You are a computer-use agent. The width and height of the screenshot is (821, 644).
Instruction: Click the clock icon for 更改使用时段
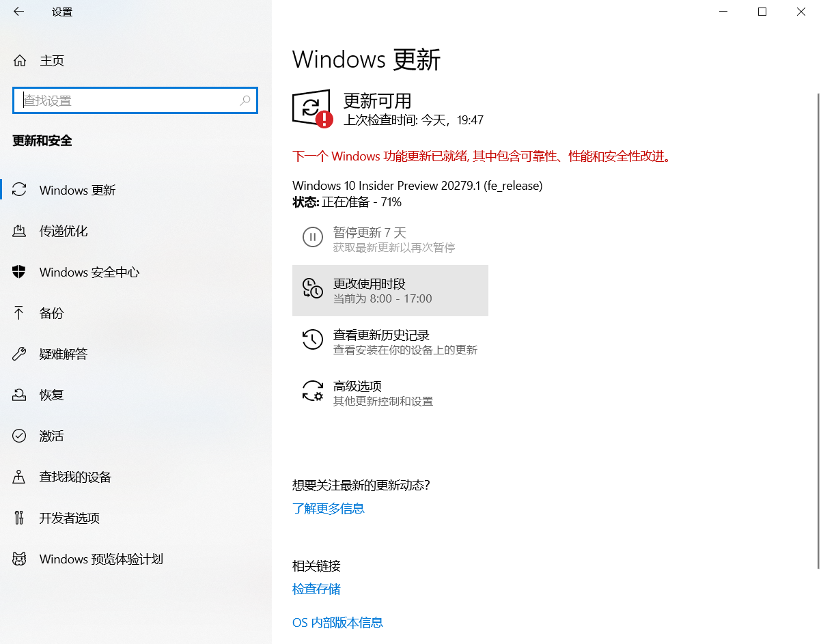312,288
